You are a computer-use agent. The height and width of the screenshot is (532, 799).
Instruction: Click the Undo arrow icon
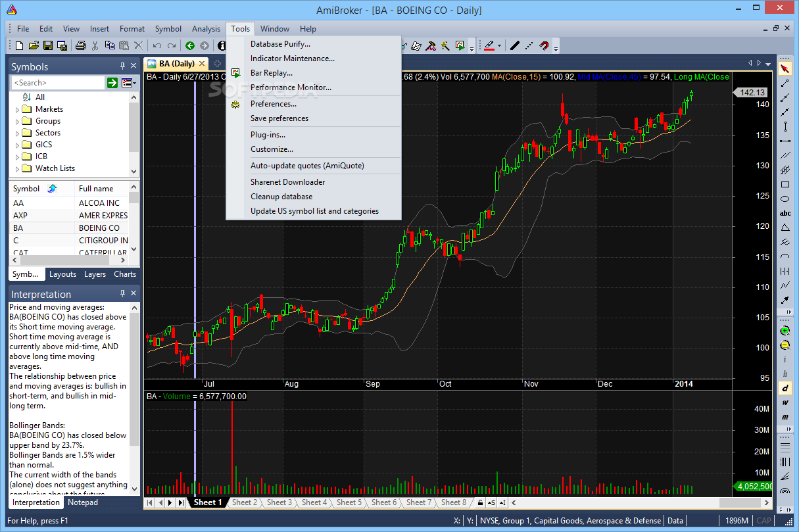click(157, 45)
